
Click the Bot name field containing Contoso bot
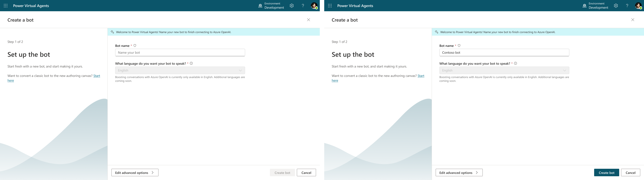(504, 52)
